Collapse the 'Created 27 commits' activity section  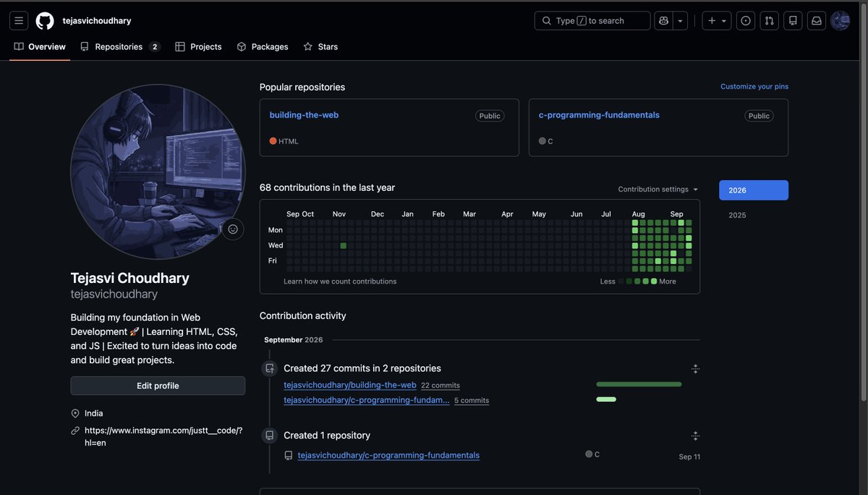click(x=695, y=369)
